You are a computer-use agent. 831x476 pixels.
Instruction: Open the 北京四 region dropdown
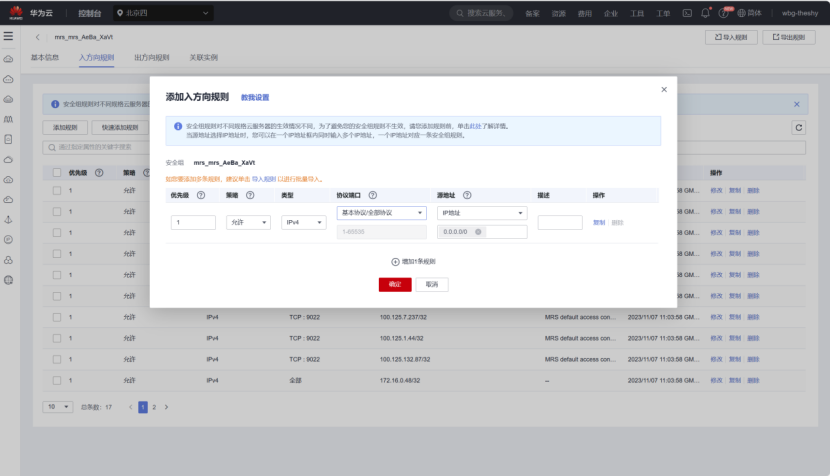click(163, 13)
